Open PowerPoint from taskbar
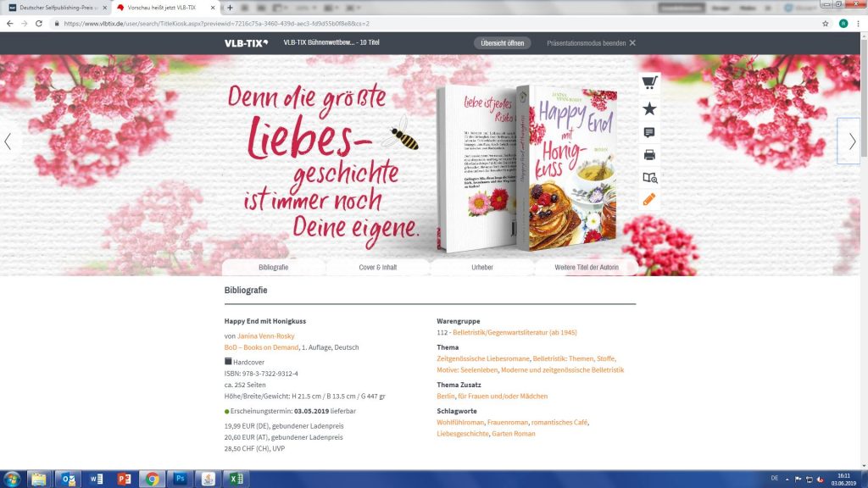The height and width of the screenshot is (488, 868). click(124, 480)
